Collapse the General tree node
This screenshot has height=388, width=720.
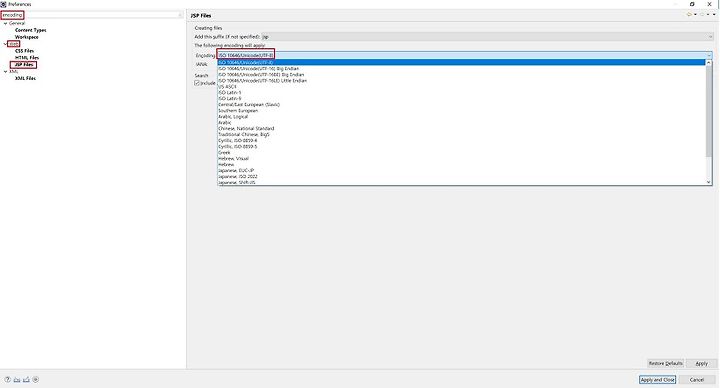pos(6,23)
